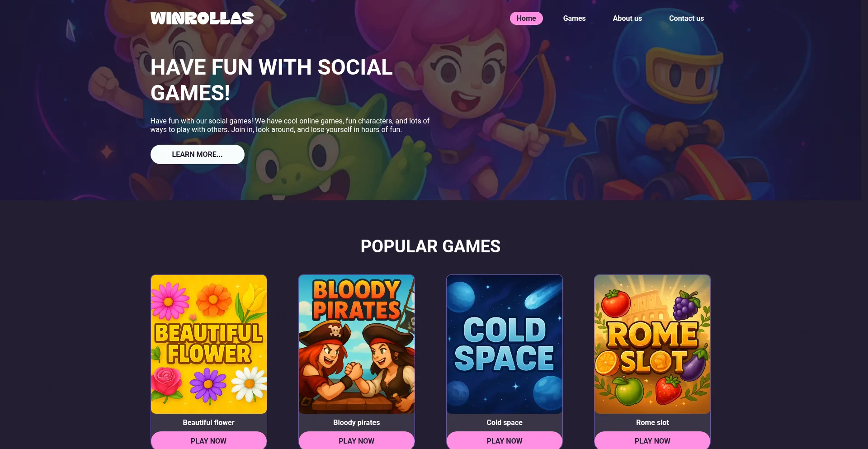Play Now under Cold space

[505, 440]
